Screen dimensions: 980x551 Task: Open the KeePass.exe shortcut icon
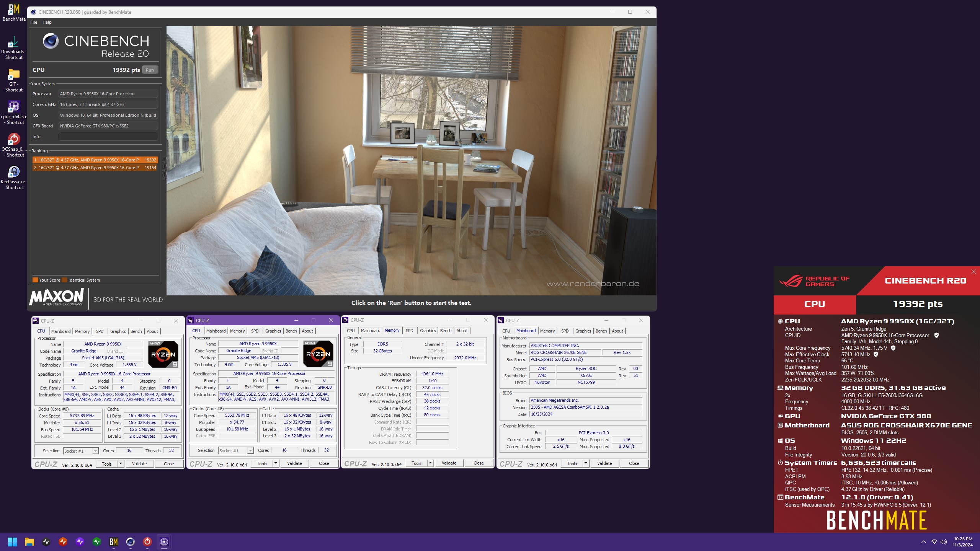pos(14,178)
